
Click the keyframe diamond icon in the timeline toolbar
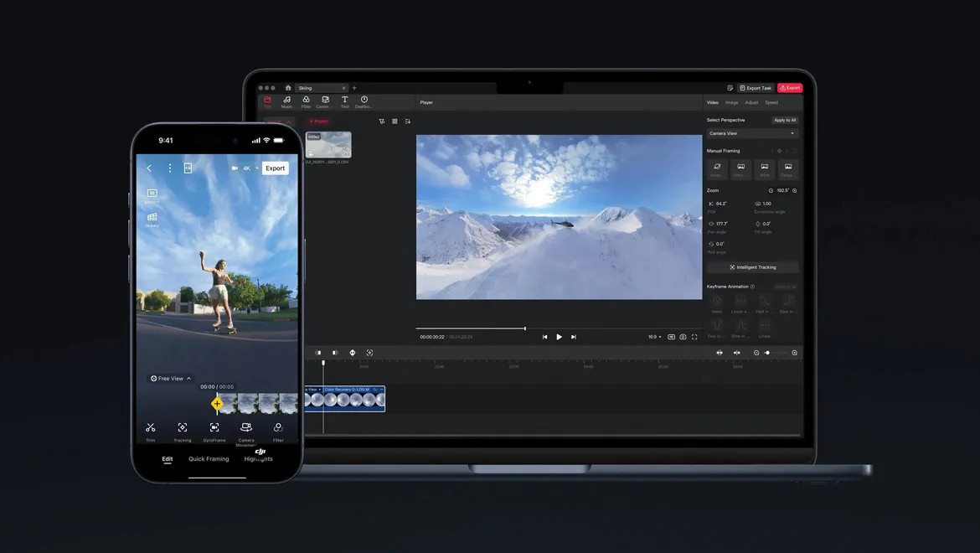tap(353, 353)
